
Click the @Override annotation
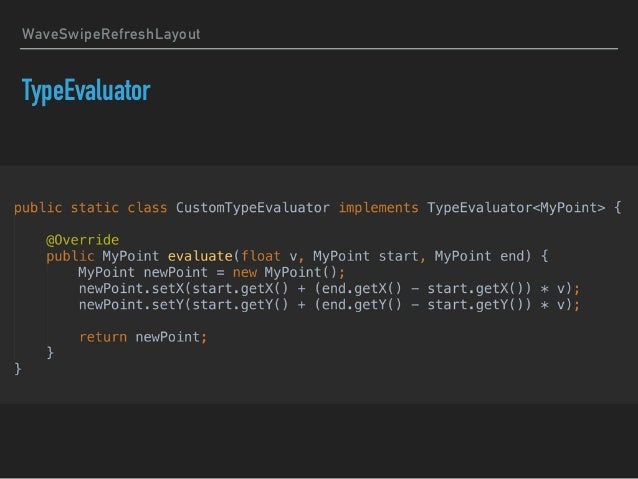pyautogui.click(x=83, y=240)
